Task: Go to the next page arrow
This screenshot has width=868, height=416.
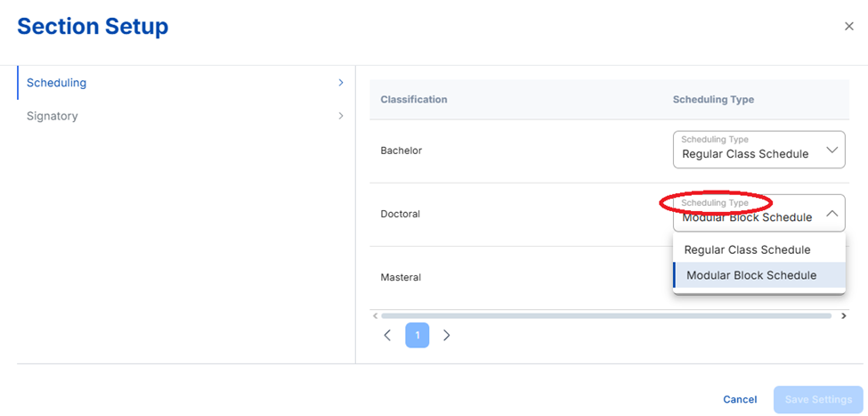Action: 447,336
